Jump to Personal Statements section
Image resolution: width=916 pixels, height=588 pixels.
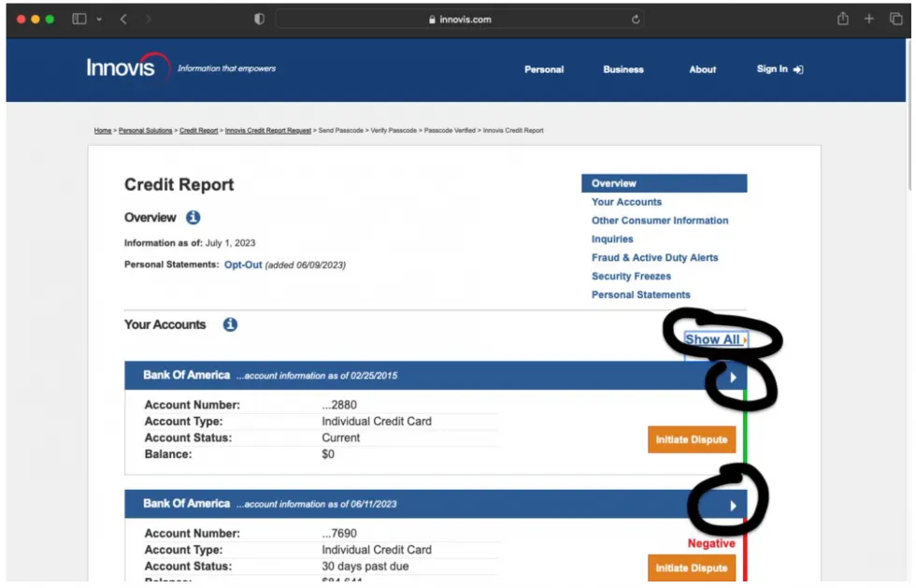pos(641,295)
